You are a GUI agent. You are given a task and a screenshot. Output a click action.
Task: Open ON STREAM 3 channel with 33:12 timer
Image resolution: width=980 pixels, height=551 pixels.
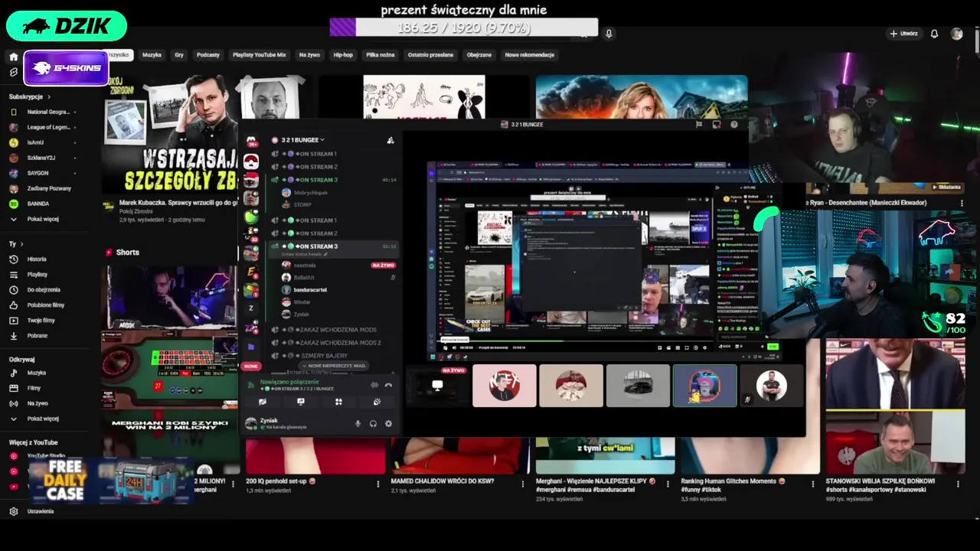(333, 246)
